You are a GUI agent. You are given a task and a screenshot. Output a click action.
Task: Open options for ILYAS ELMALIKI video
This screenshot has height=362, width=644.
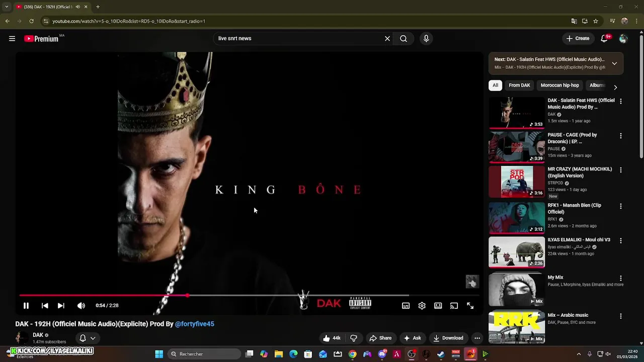click(620, 241)
